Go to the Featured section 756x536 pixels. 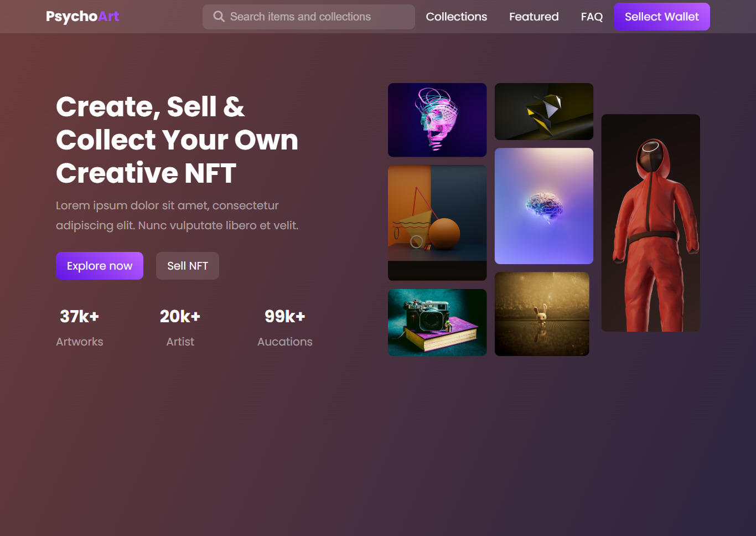(534, 17)
